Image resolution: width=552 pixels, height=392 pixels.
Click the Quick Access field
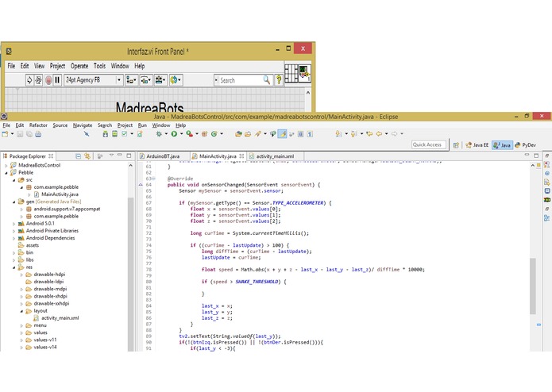tap(428, 145)
